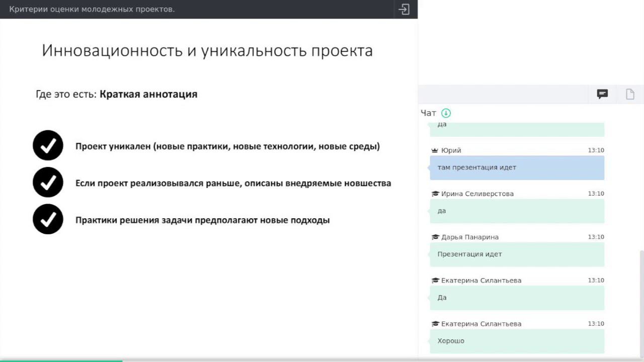Click the name Ирина Селиверстова

pos(477,194)
